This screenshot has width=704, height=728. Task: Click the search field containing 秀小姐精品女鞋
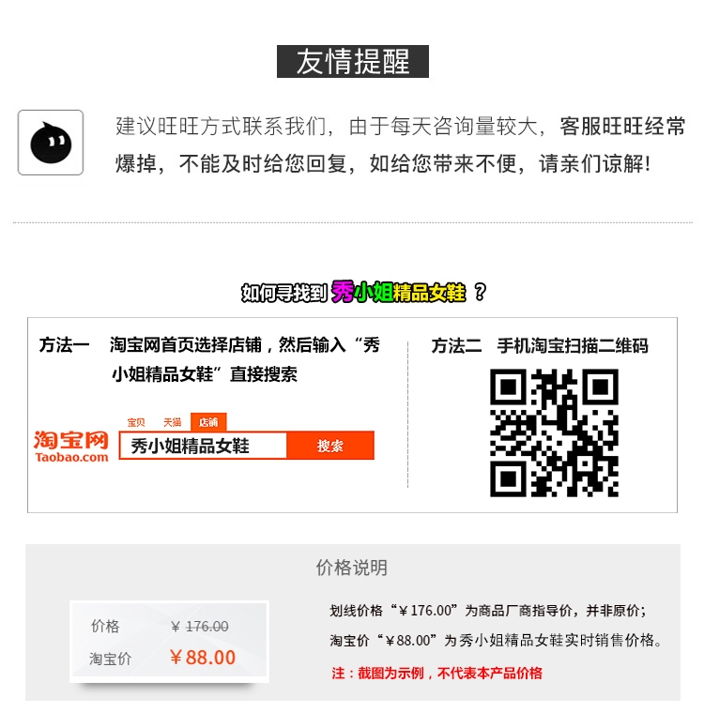203,446
